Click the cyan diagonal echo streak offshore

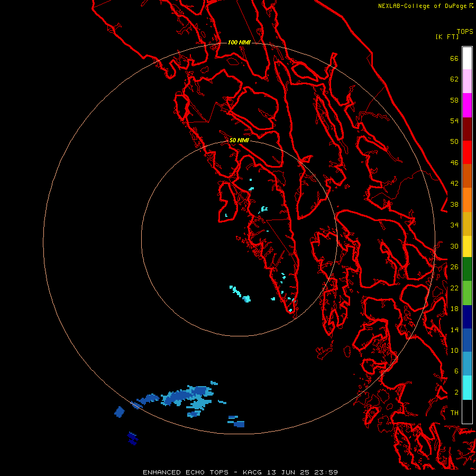(240, 294)
